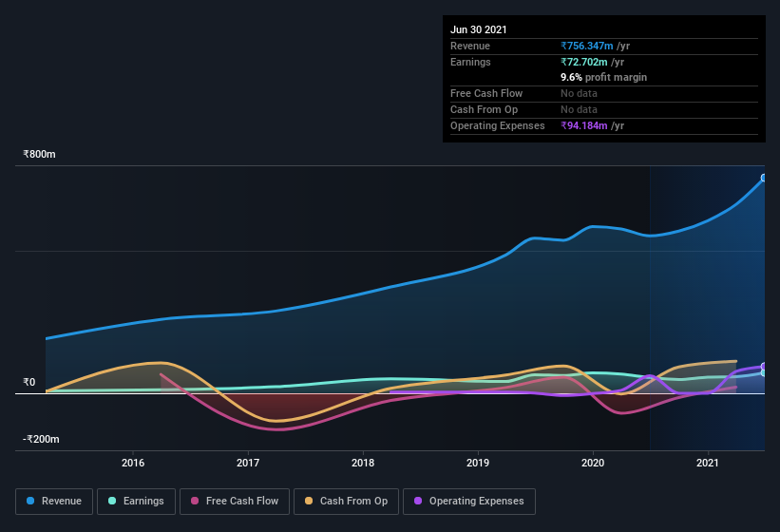The height and width of the screenshot is (532, 780).
Task: Select the Operating Expenses end data point marker
Action: pyautogui.click(x=764, y=367)
